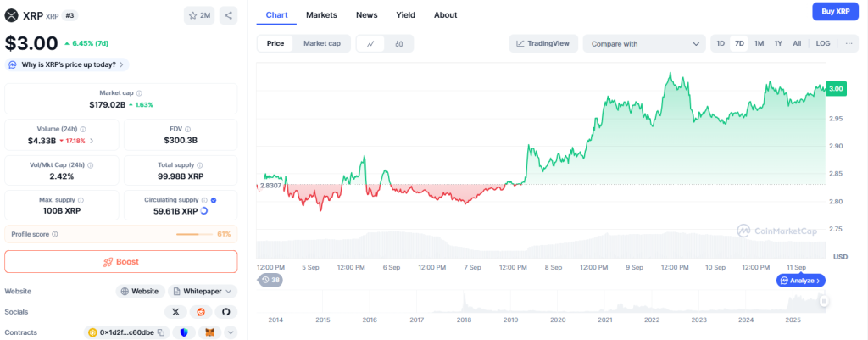Switch to the Yield tab
868x340 pixels.
[406, 15]
